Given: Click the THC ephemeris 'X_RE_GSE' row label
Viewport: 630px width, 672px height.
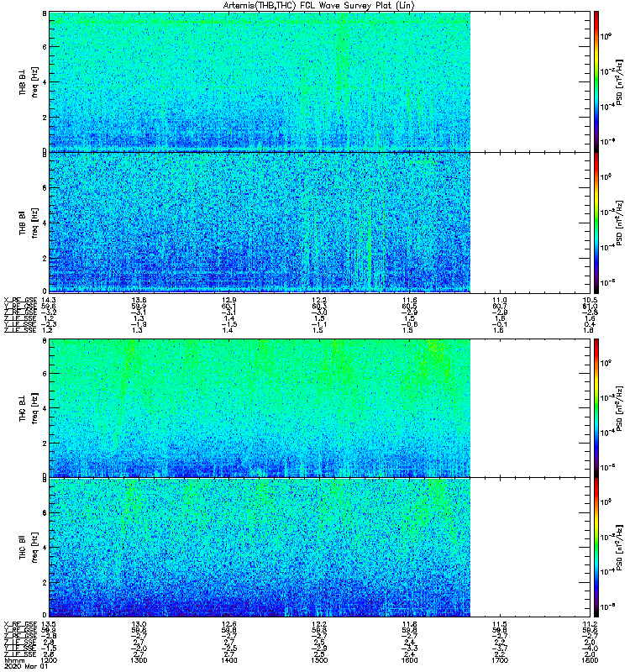Looking at the screenshot, I should click(20, 624).
